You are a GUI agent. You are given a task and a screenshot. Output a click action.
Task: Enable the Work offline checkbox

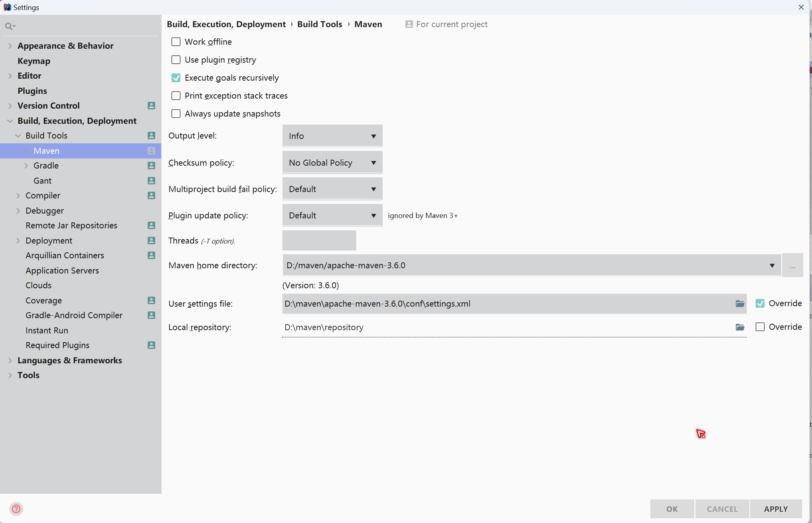pyautogui.click(x=176, y=42)
